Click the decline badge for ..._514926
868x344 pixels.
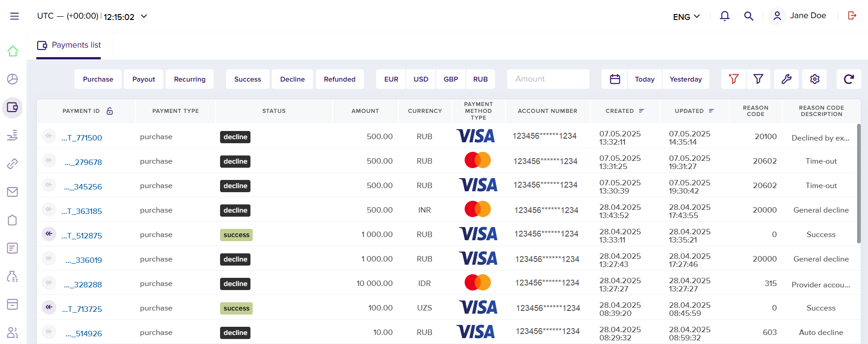235,333
